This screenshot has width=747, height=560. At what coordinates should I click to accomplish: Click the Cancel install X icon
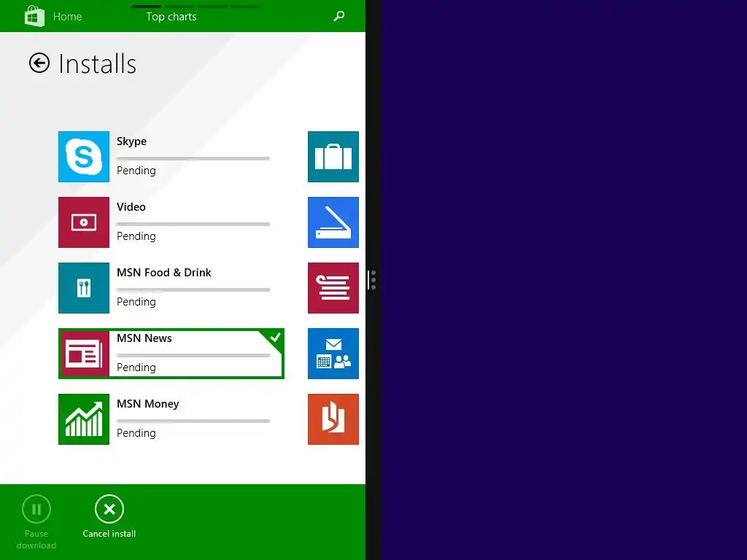109,509
